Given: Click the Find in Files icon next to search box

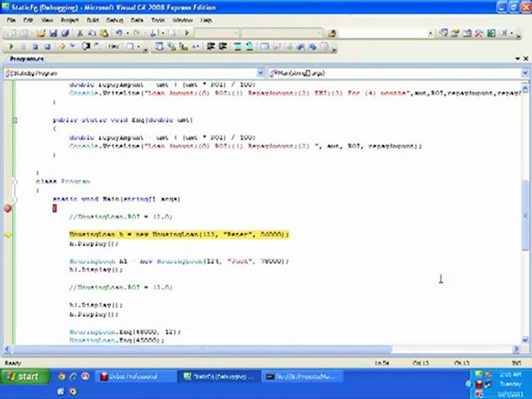Looking at the screenshot, I should click(x=332, y=33).
